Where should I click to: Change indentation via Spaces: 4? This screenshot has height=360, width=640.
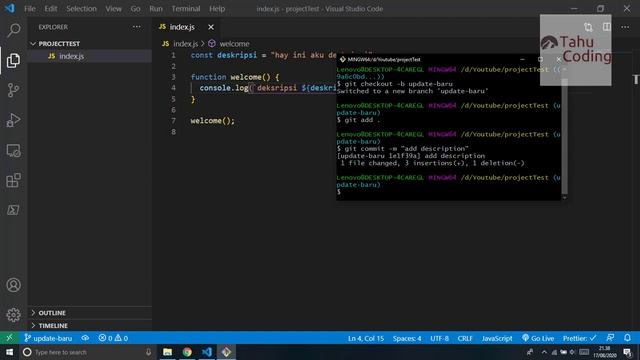[x=407, y=338]
